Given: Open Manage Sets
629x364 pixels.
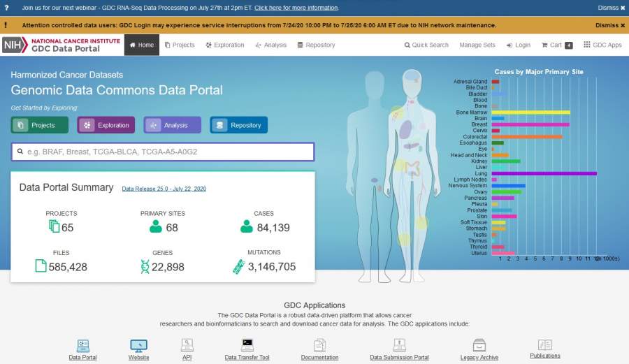Looking at the screenshot, I should click(477, 45).
